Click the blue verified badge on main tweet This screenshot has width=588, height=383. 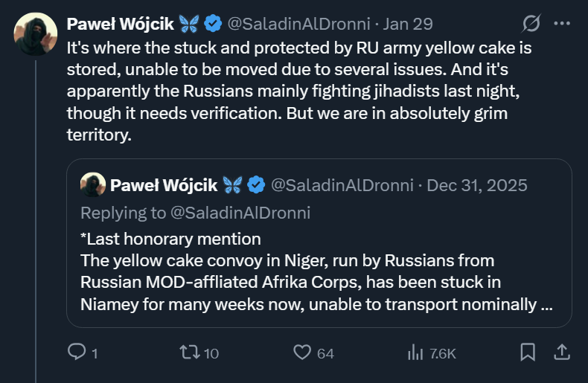pos(213,24)
